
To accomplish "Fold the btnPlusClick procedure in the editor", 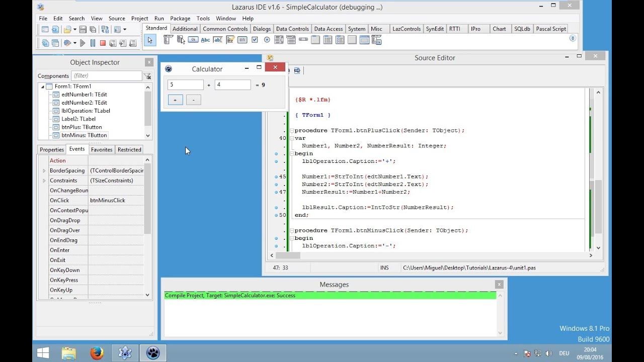I will (x=291, y=131).
